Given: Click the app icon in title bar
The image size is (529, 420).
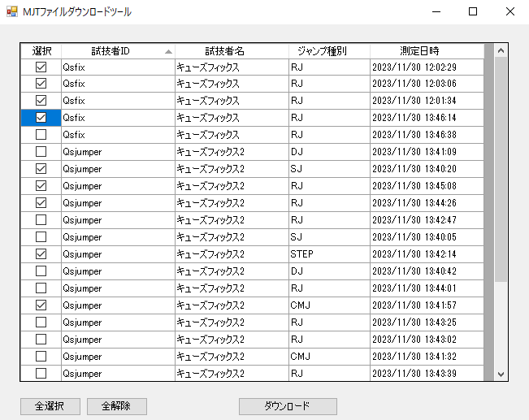Looking at the screenshot, I should (12, 12).
